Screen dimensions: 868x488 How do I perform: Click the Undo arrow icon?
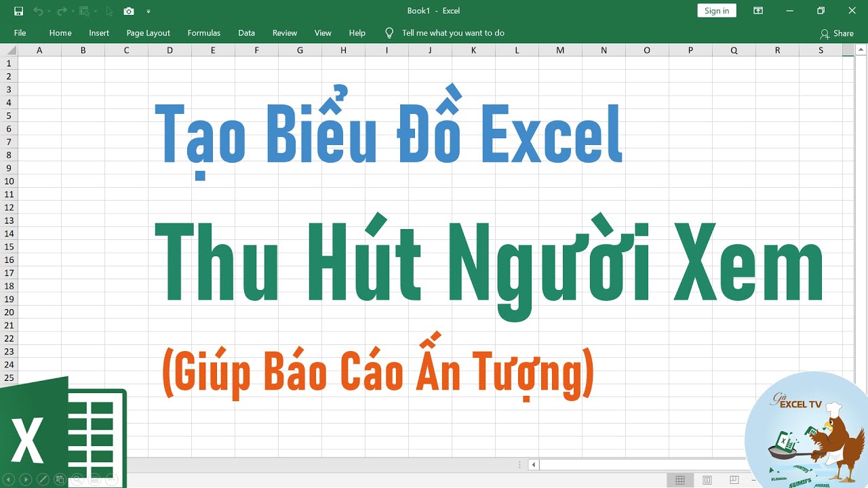pos(38,11)
